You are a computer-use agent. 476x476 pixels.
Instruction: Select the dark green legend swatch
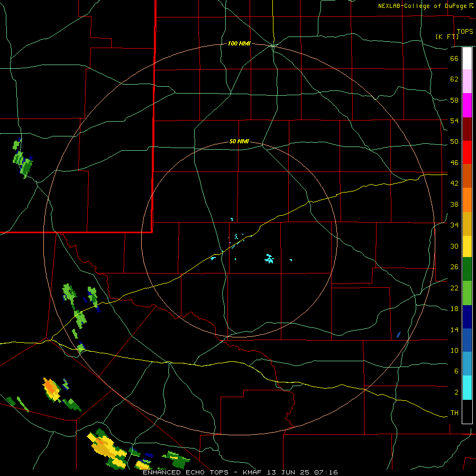467,269
